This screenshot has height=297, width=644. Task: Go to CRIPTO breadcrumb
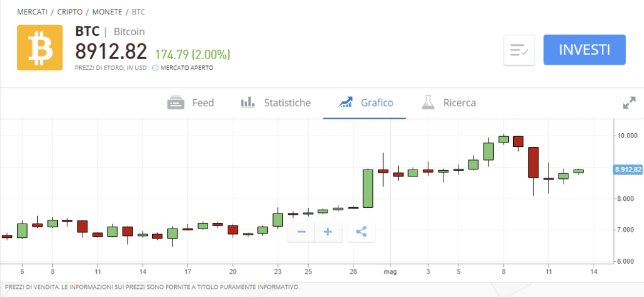(x=70, y=12)
